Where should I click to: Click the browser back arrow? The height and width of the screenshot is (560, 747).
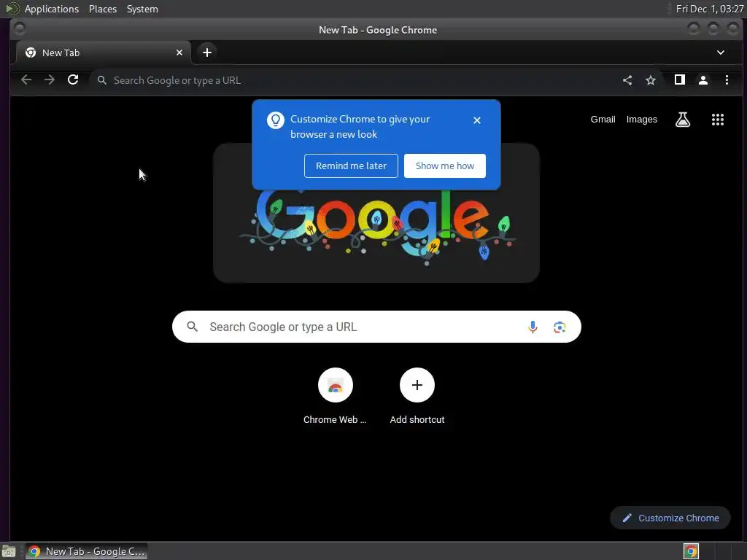pyautogui.click(x=26, y=80)
